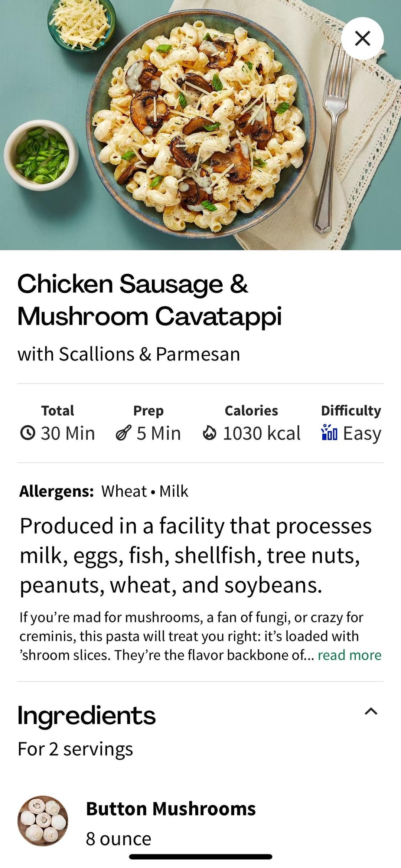Screen dimensions: 401x868
Task: Tap the 1030 kcal calories value
Action: pos(261,433)
